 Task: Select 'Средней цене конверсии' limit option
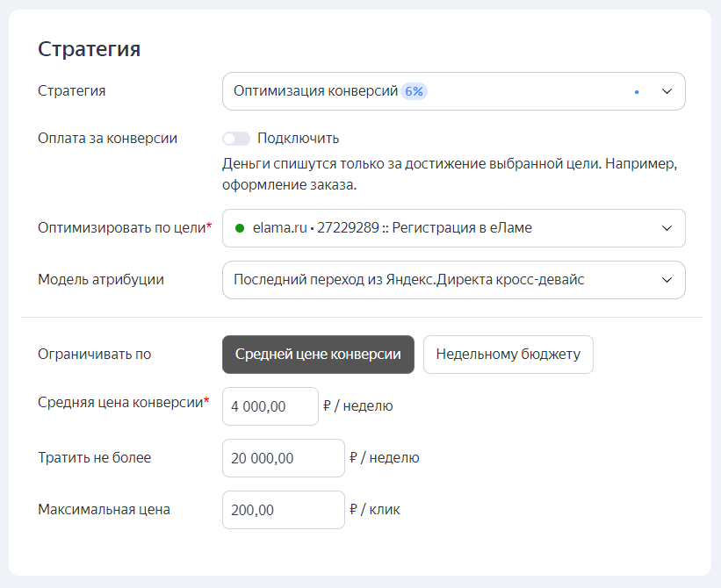(x=318, y=355)
